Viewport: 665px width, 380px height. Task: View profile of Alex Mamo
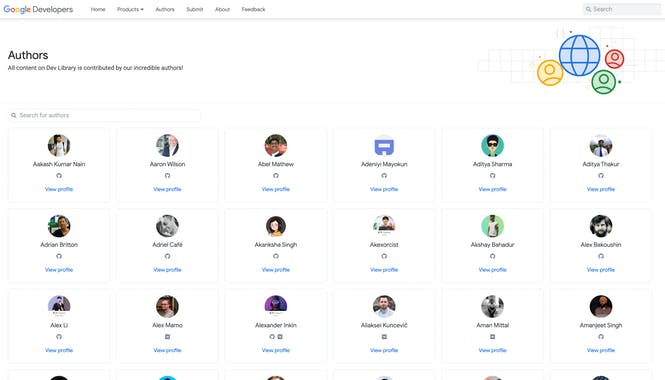click(x=168, y=350)
